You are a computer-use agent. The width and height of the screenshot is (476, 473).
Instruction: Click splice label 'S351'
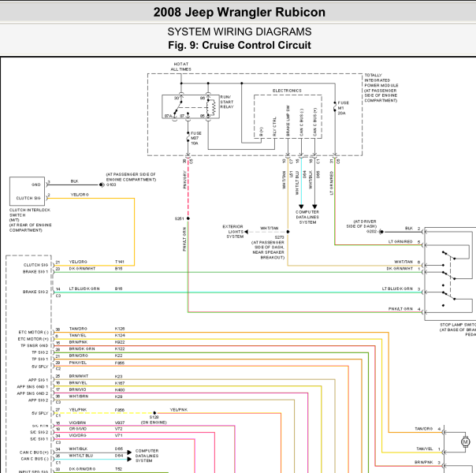pyautogui.click(x=179, y=218)
